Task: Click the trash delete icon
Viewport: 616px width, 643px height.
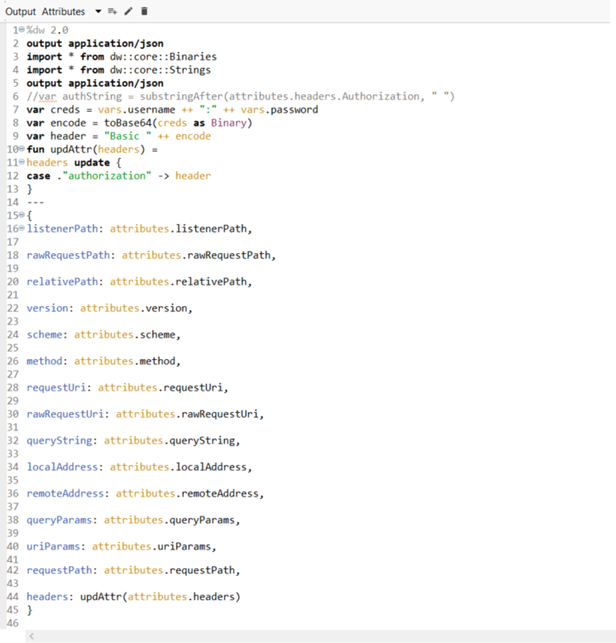Action: pos(144,11)
